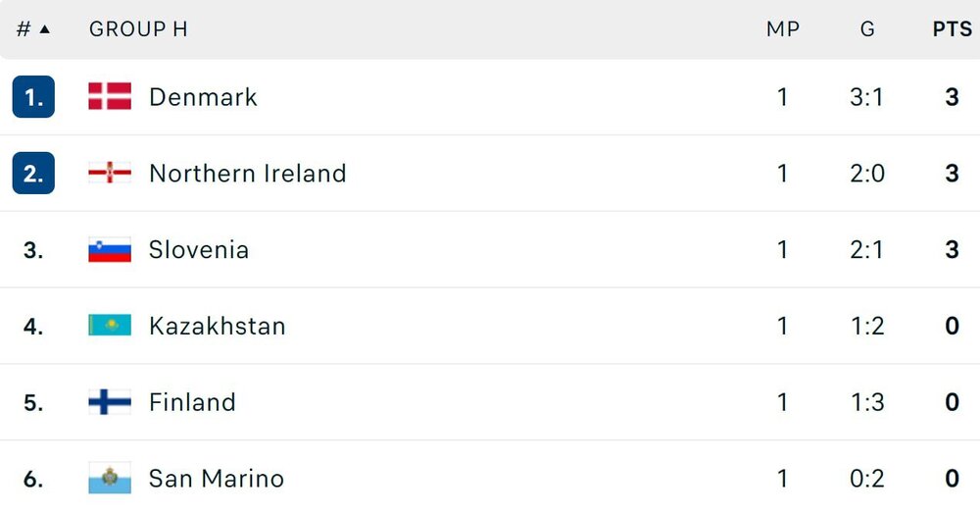Select the San Marino team name

click(x=216, y=479)
